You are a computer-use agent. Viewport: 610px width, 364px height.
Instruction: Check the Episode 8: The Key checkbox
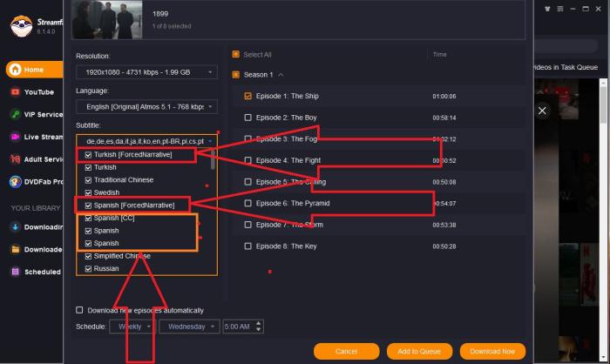click(248, 246)
